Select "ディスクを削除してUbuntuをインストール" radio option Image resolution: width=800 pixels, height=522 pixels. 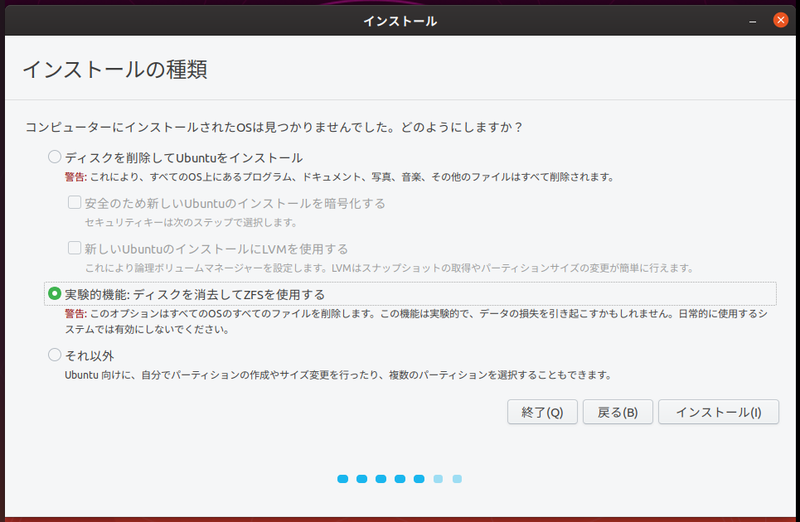click(x=55, y=157)
